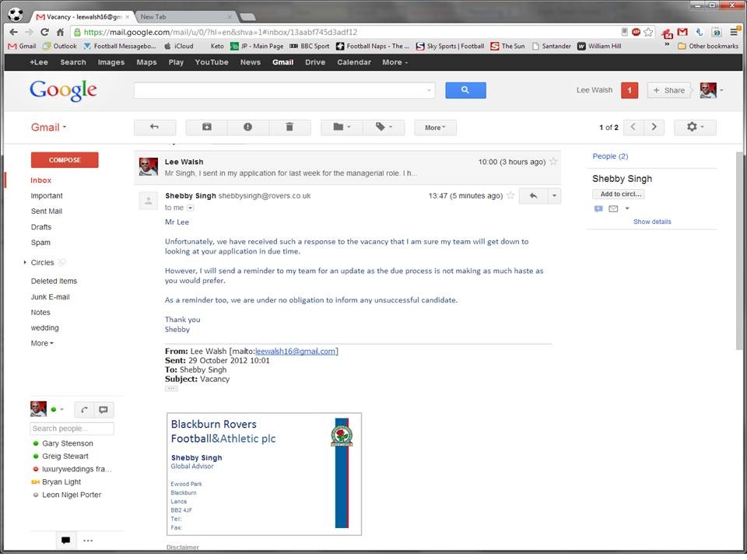Report this email as spam
Image resolution: width=747 pixels, height=560 pixels.
pyautogui.click(x=247, y=127)
